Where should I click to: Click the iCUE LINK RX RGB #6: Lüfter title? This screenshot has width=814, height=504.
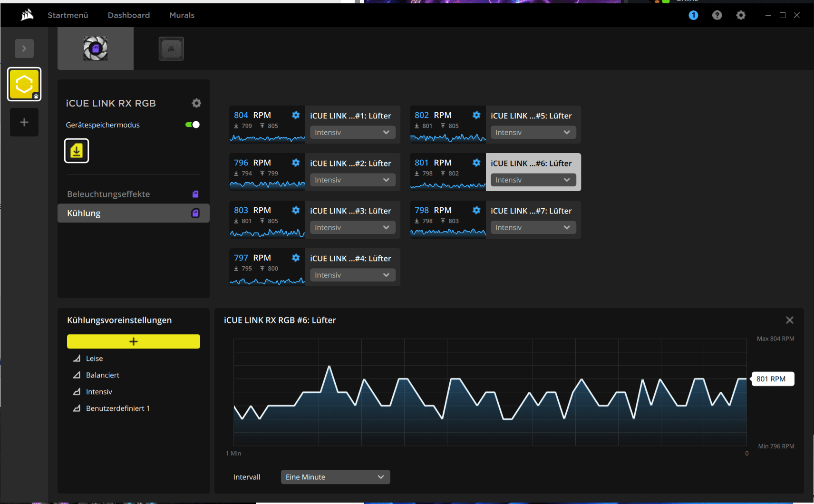point(280,320)
